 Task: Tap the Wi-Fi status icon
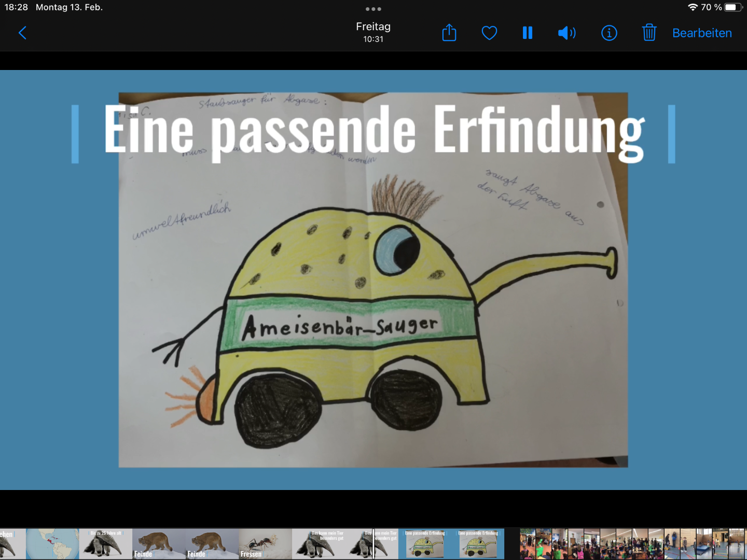(693, 7)
